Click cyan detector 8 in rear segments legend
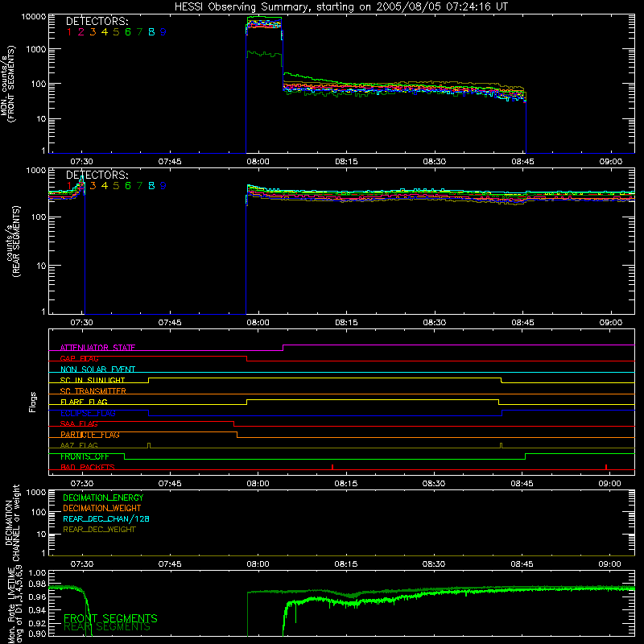This screenshot has width=644, height=644. pos(151,186)
